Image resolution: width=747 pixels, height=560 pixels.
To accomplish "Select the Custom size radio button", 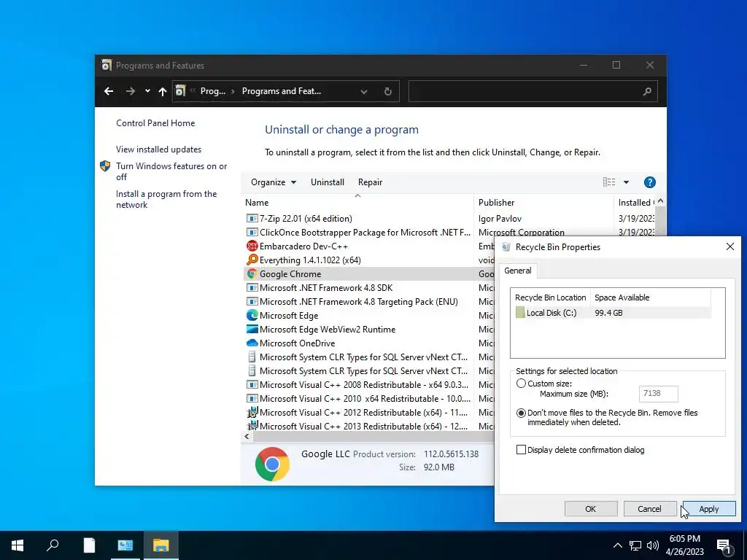I will tap(521, 384).
